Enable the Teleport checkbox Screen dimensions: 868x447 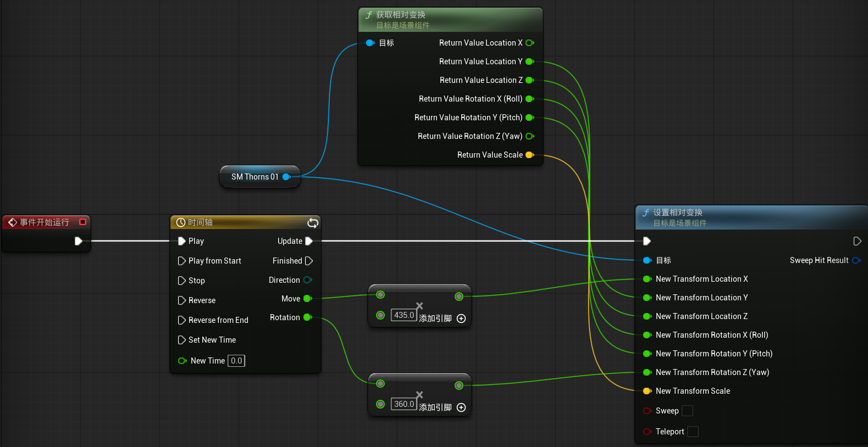point(693,432)
